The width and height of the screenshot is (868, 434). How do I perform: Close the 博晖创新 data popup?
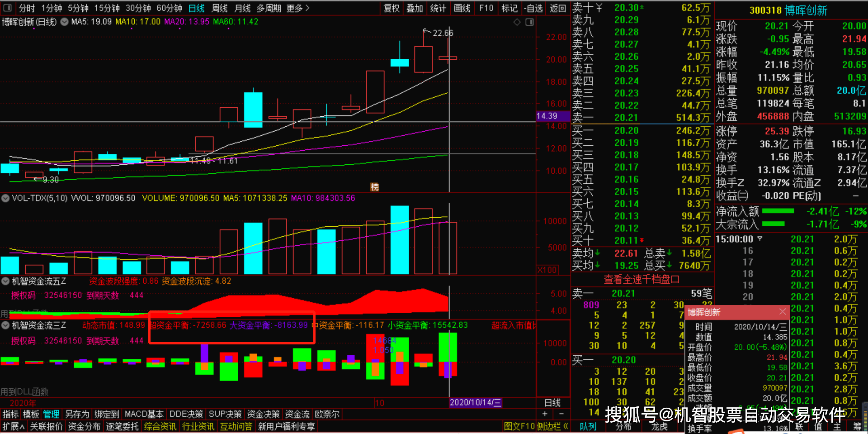click(x=783, y=312)
